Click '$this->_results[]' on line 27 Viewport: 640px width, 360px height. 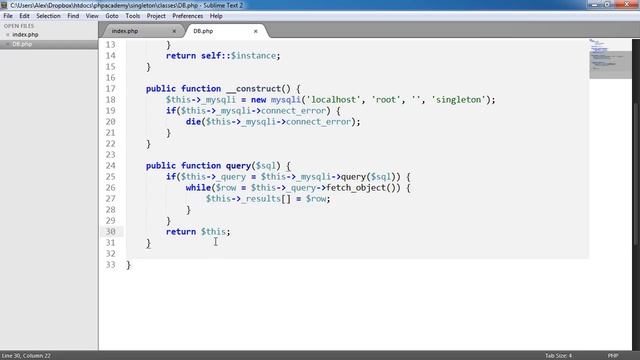click(x=249, y=199)
